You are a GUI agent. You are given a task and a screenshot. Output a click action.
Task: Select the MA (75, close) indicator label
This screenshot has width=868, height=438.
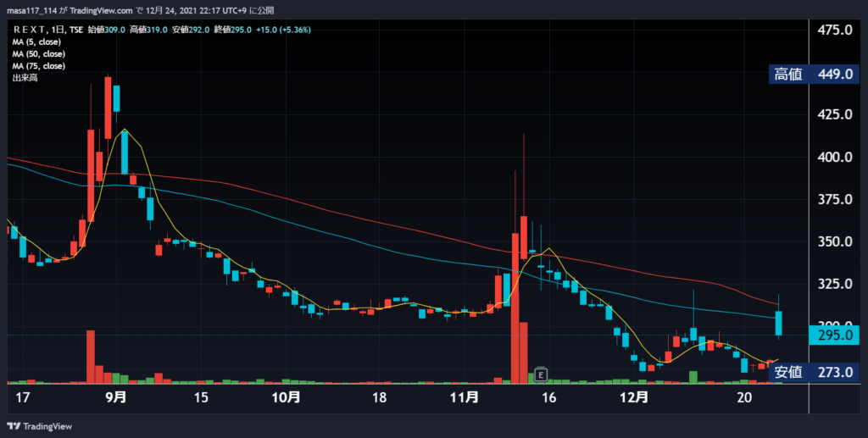39,66
